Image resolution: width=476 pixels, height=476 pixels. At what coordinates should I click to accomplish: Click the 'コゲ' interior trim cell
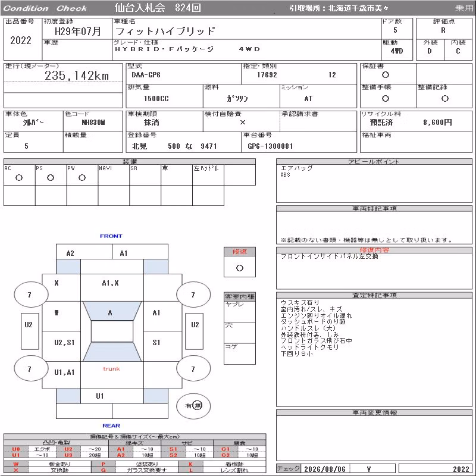point(240,353)
